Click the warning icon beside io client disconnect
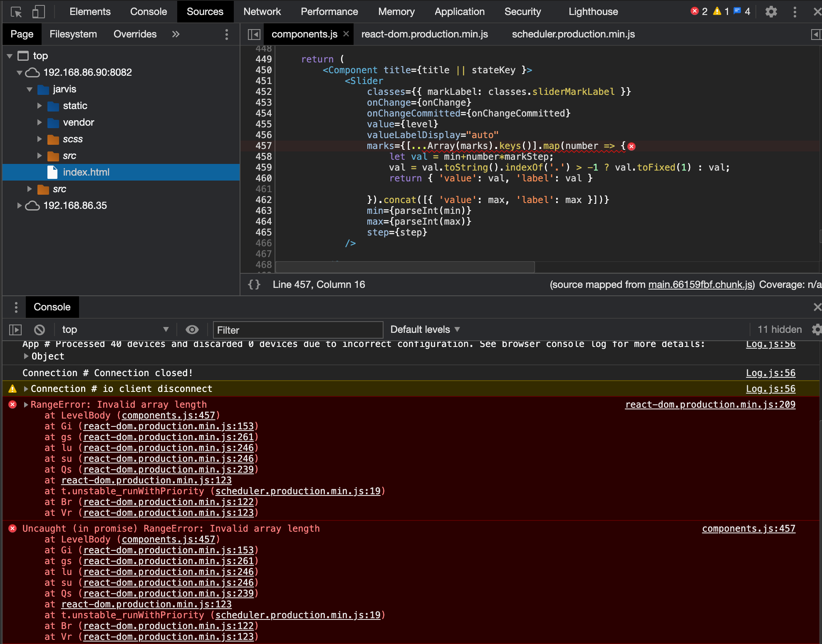 [x=12, y=389]
